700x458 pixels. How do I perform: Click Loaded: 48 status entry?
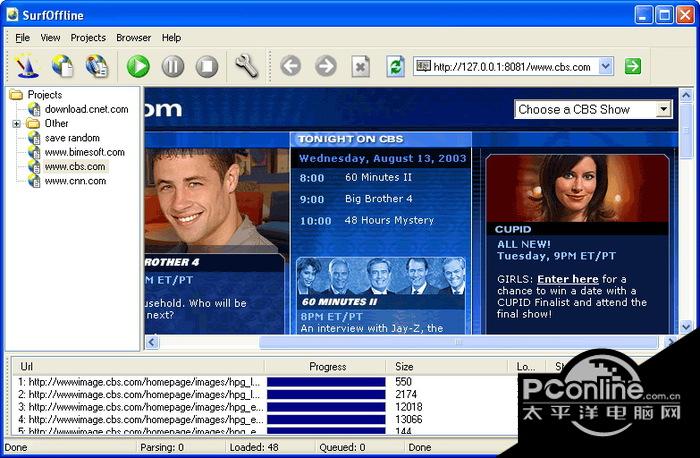(254, 447)
